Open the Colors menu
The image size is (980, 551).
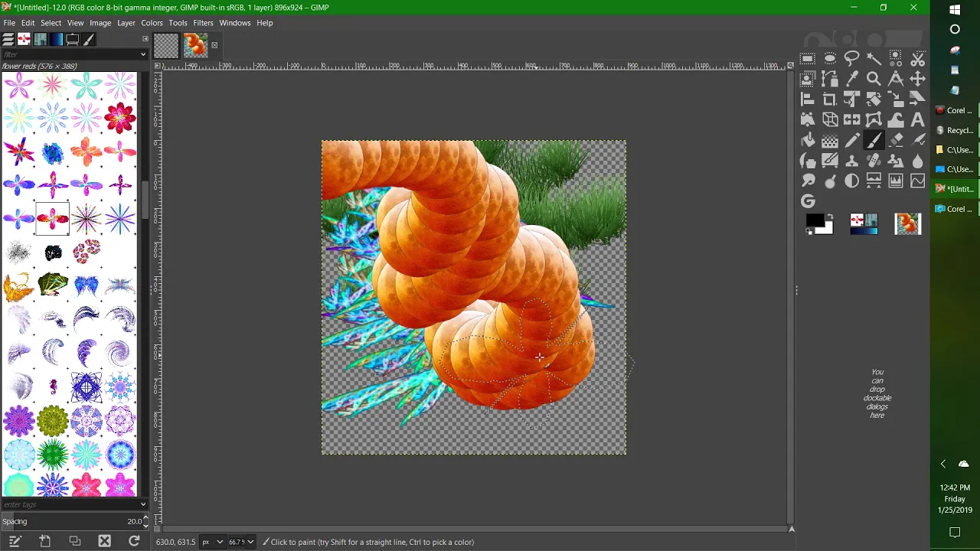pyautogui.click(x=152, y=23)
